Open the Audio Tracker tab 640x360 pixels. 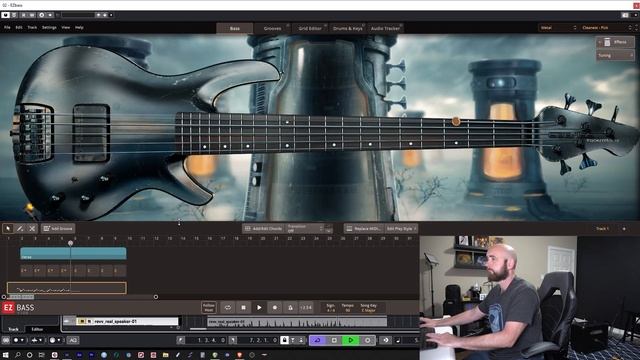coord(385,28)
